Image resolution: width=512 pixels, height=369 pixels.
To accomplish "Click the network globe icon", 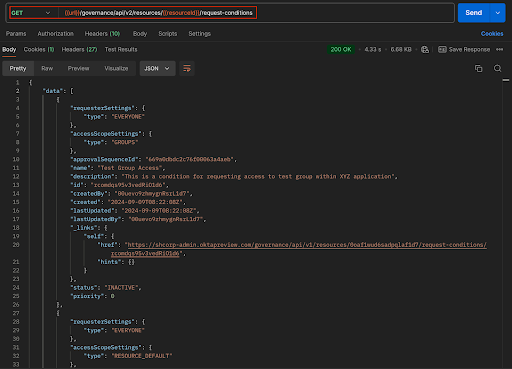I will pos(425,50).
